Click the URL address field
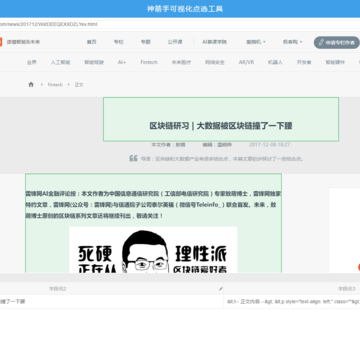 180,24
